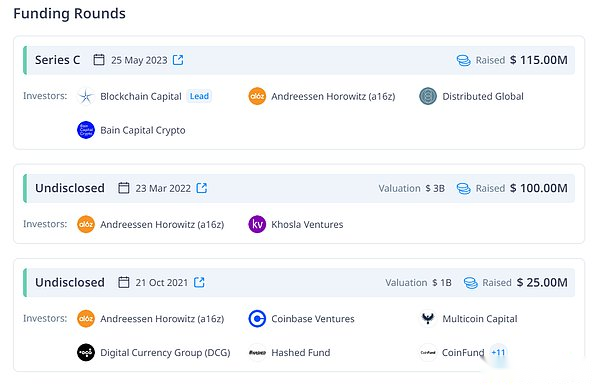Open the Hashed Fund investor link

(300, 352)
